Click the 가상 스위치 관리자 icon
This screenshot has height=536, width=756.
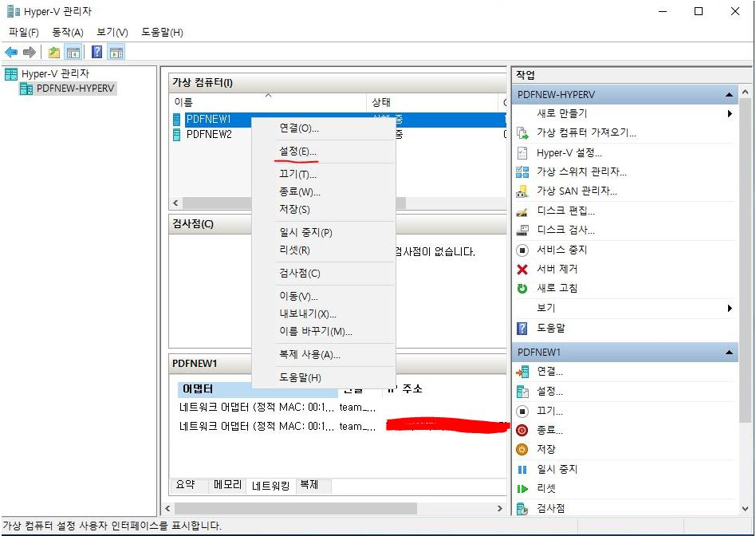point(522,171)
